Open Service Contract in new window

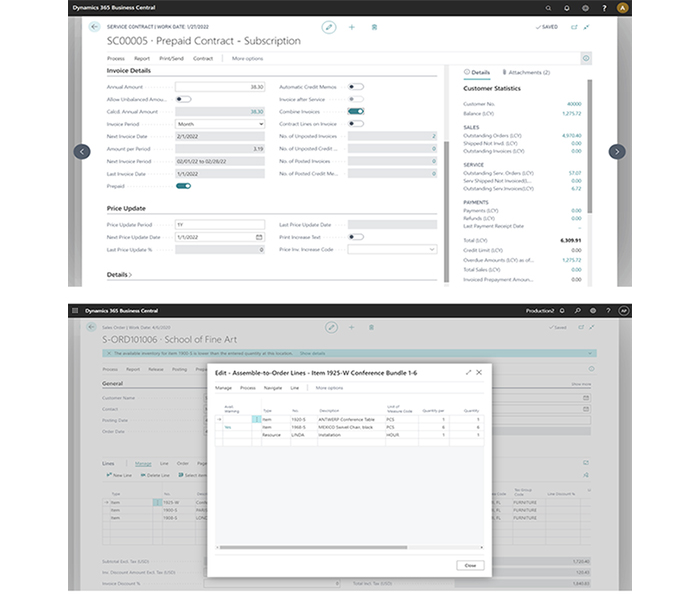click(574, 27)
